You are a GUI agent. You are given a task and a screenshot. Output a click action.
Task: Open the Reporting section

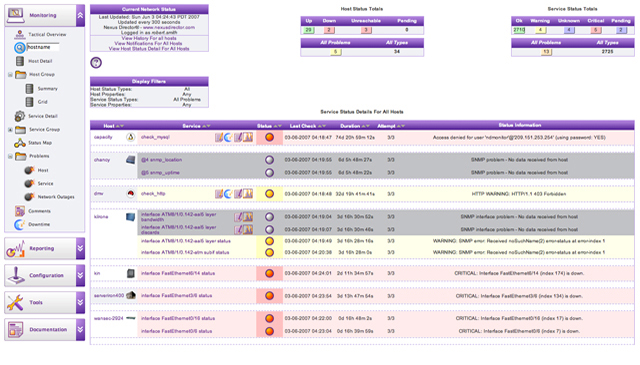coord(42,248)
